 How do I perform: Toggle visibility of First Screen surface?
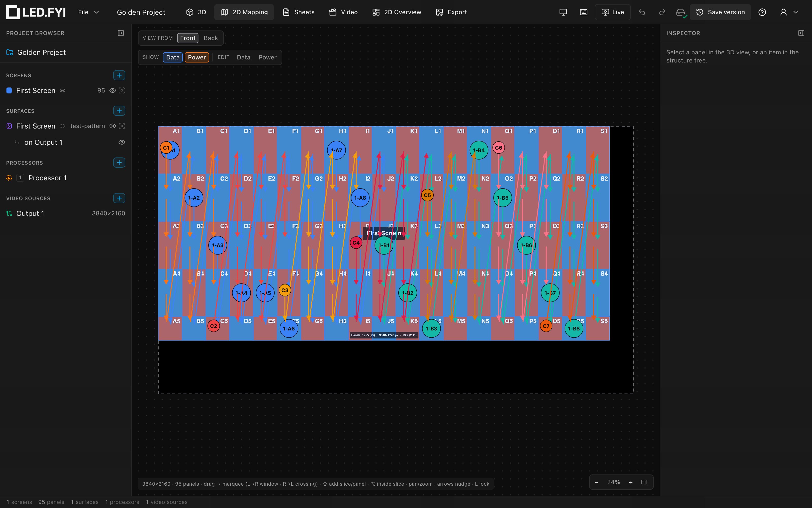pyautogui.click(x=113, y=126)
